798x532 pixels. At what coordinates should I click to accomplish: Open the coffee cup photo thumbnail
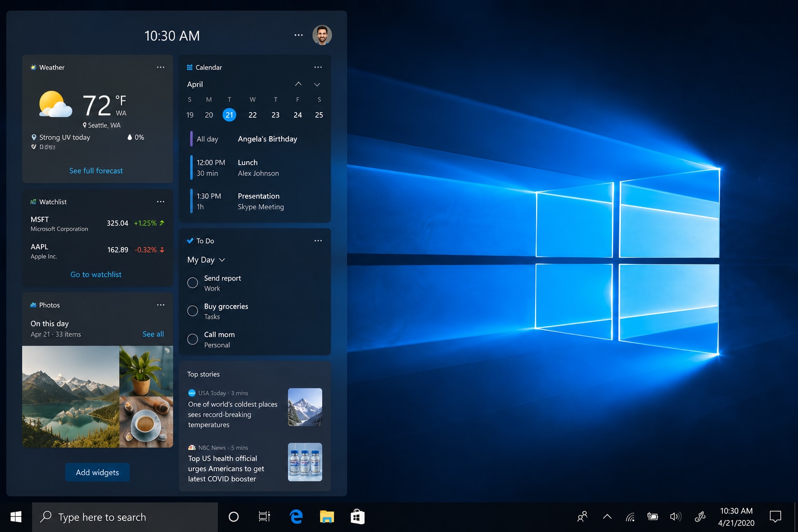pyautogui.click(x=147, y=422)
